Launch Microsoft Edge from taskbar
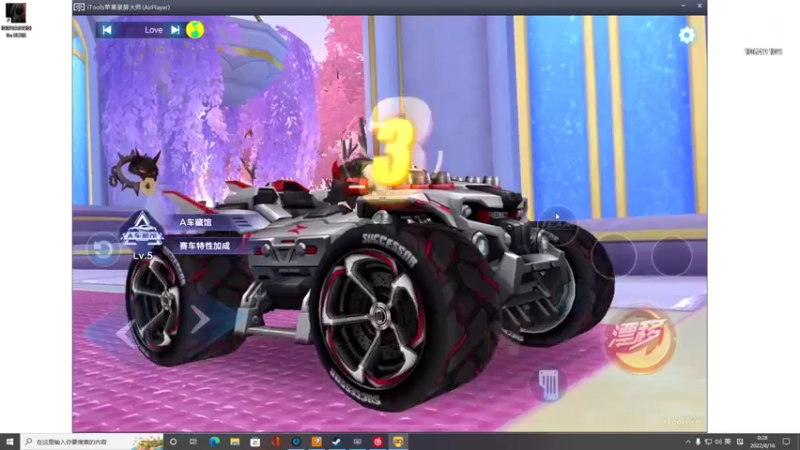Screen dimensions: 800x450 pyautogui.click(x=214, y=441)
